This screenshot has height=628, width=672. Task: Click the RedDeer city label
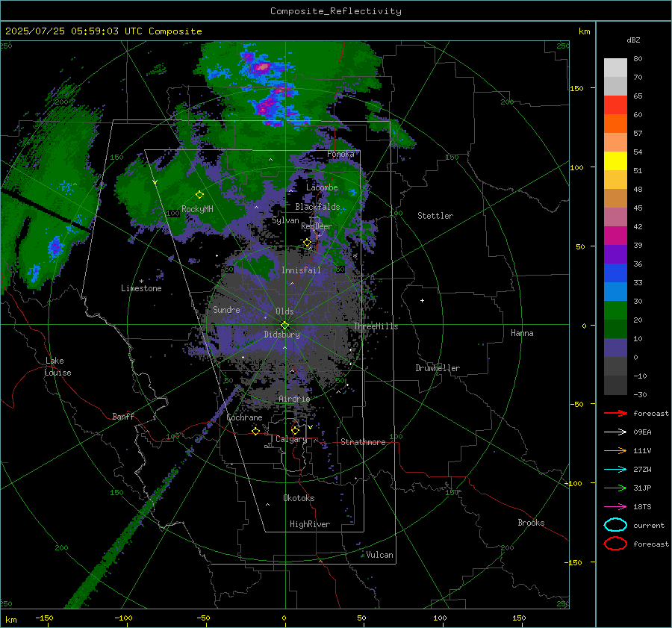(317, 226)
